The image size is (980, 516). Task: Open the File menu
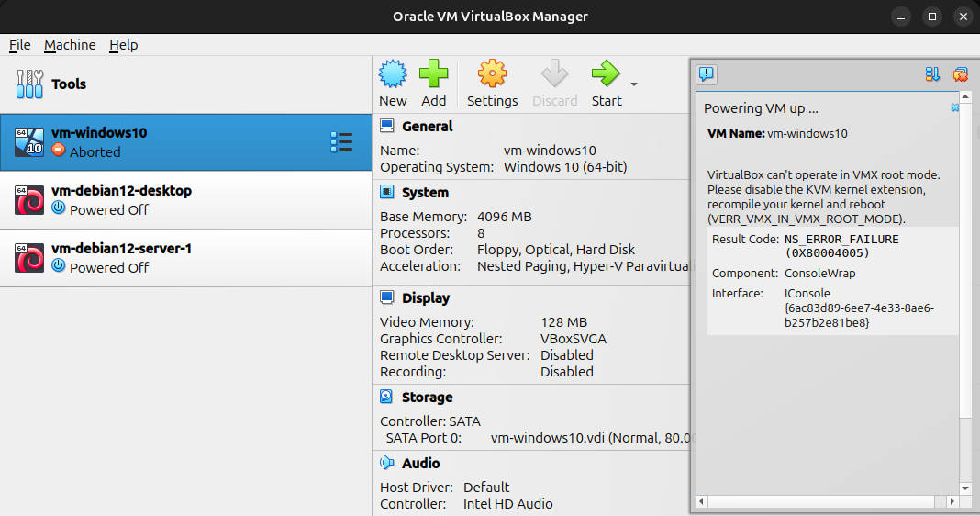pos(19,45)
